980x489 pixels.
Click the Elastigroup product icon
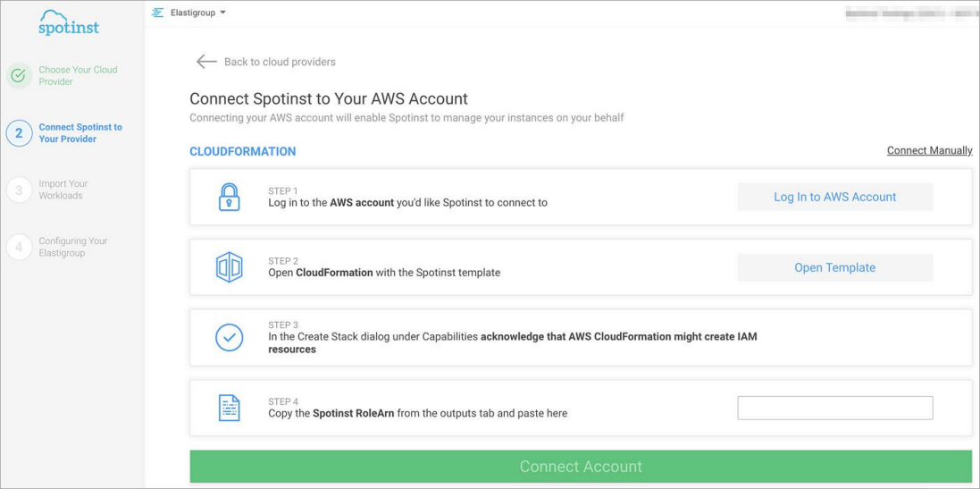[157, 13]
